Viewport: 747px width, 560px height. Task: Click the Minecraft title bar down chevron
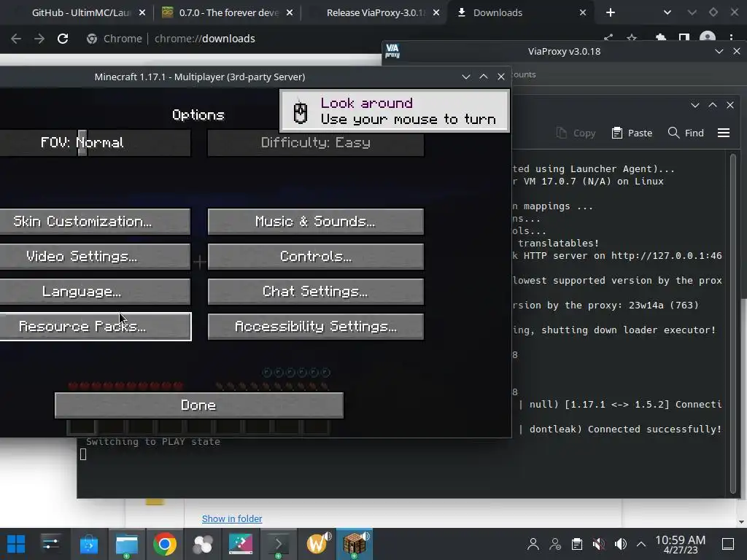pyautogui.click(x=466, y=77)
